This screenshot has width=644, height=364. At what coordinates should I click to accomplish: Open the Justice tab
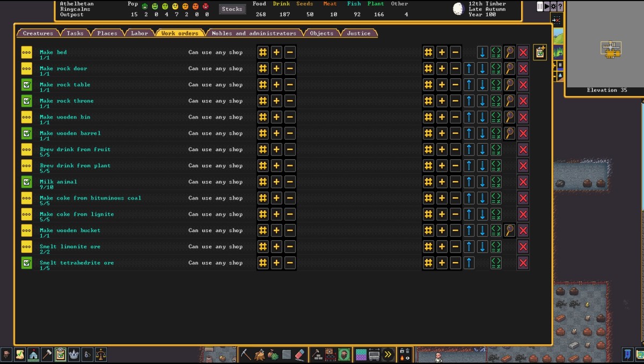tap(359, 33)
